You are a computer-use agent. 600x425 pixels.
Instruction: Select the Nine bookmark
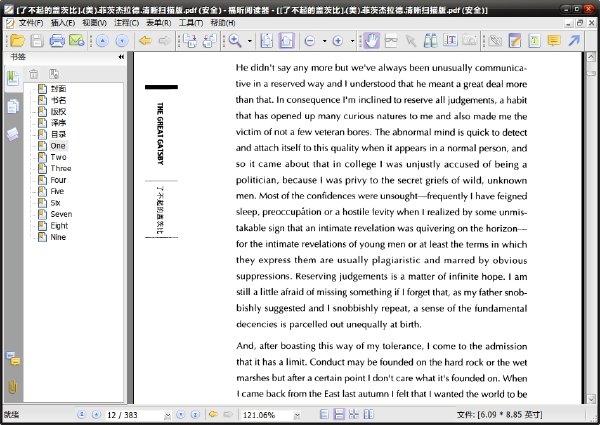tap(58, 237)
